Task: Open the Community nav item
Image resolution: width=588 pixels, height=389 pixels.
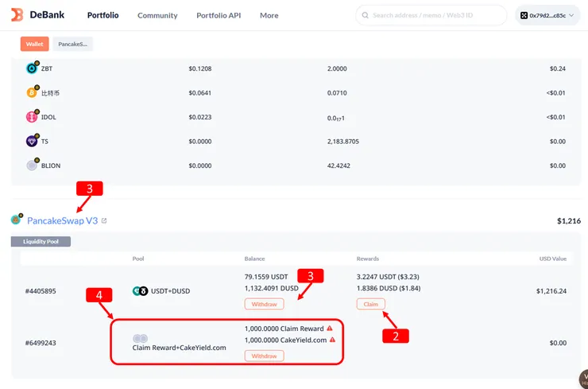Action: [x=157, y=15]
